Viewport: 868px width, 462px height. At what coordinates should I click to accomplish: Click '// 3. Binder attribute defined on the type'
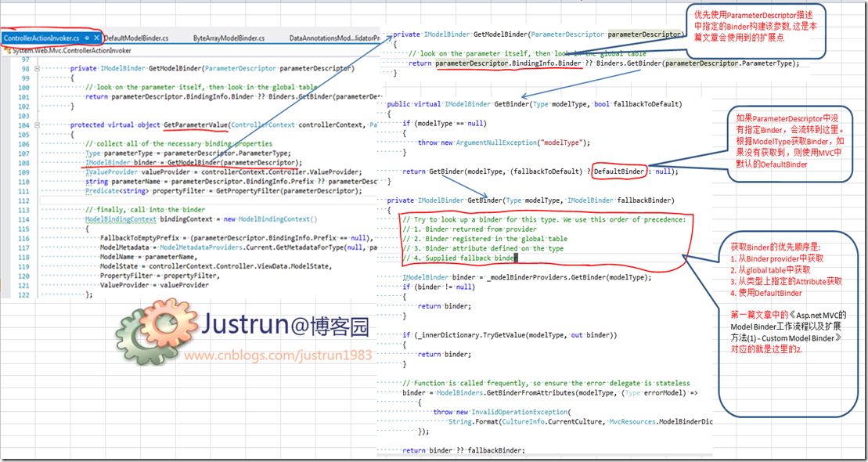coord(483,249)
